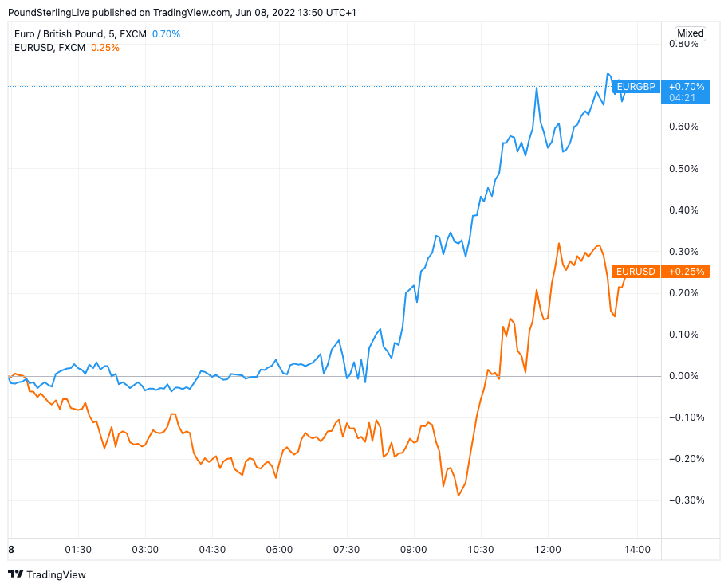Click the orange 0.25% legend value
This screenshot has height=588, width=728.
pyautogui.click(x=105, y=48)
